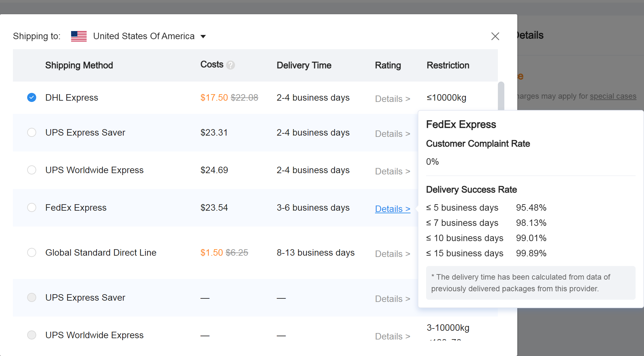Click the unavailable UPS Express Saver radio button
The height and width of the screenshot is (356, 644).
(32, 297)
